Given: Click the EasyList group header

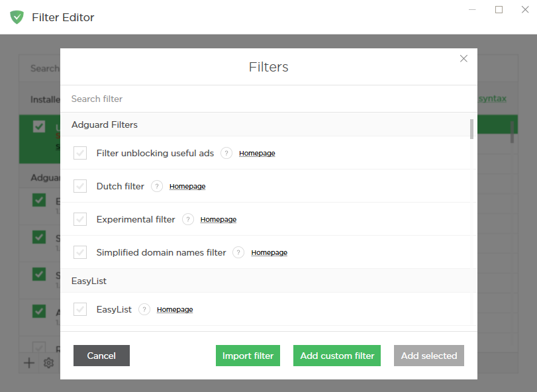Looking at the screenshot, I should [269, 281].
